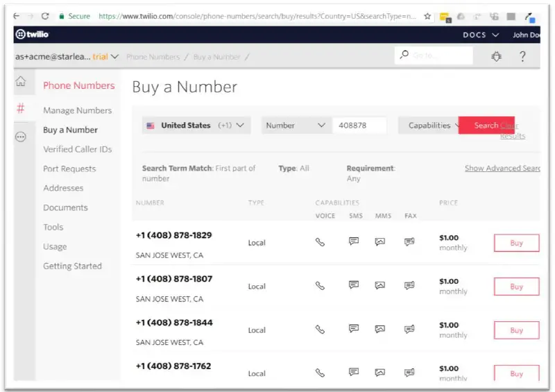Screen dimensions: 555x392
Task: Click MMS icon for 878-1844
Action: coord(379,330)
